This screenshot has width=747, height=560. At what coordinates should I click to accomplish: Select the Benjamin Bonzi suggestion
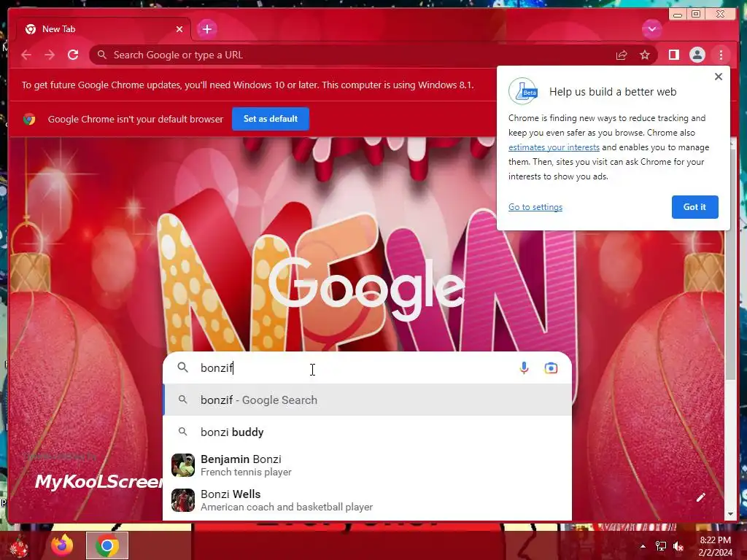coord(368,465)
